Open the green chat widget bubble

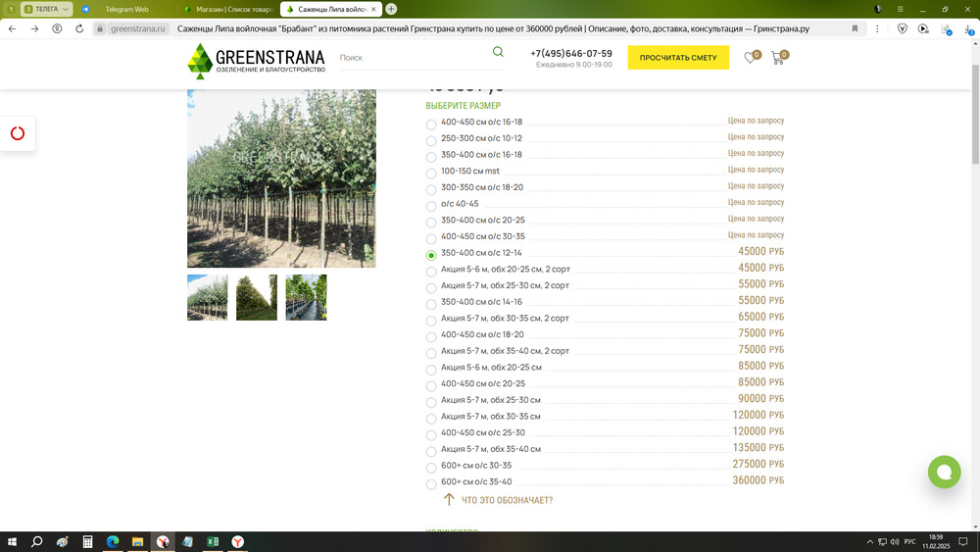tap(944, 472)
